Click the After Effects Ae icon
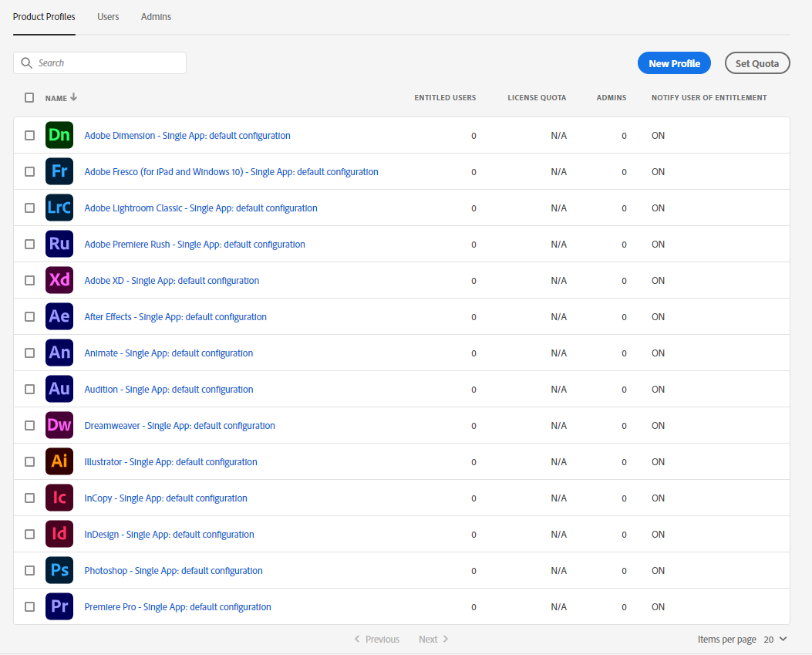Viewport: 812px width, 655px height. [x=59, y=316]
